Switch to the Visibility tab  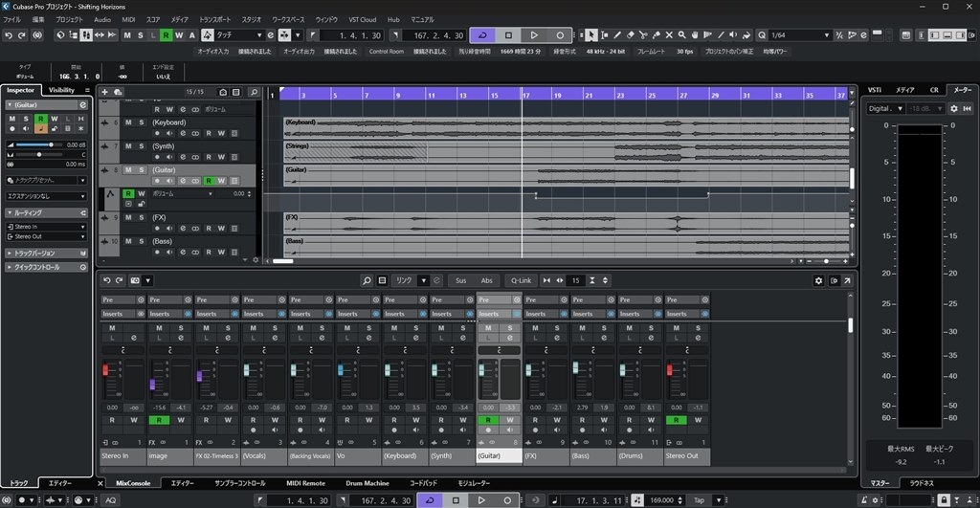pyautogui.click(x=61, y=90)
